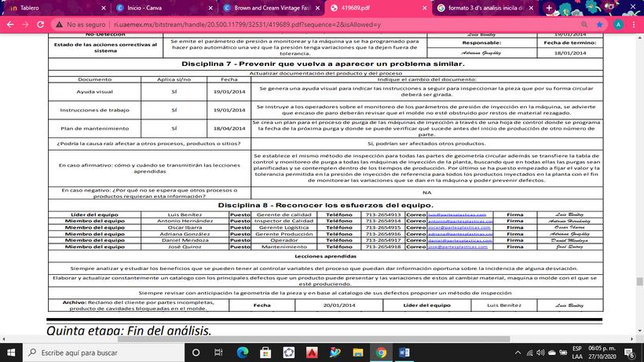Click the '713-2654916' phone number cell
The image size is (644, 362).
pos(382,234)
